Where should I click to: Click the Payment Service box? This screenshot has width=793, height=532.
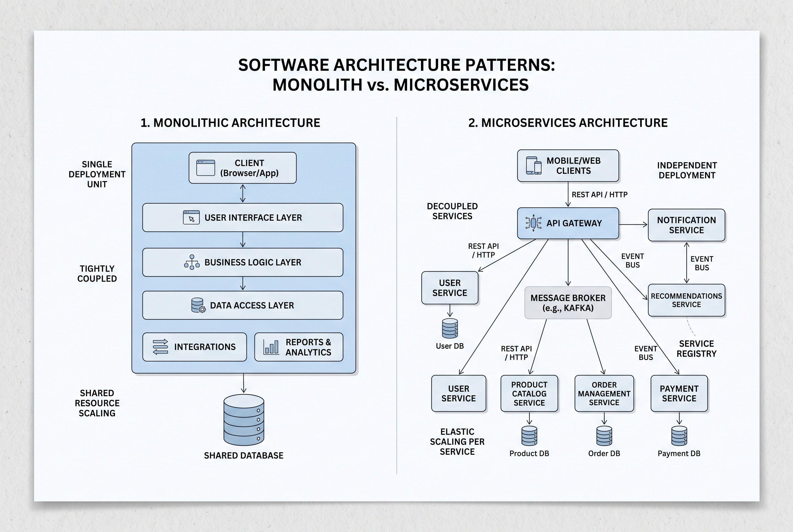point(679,394)
